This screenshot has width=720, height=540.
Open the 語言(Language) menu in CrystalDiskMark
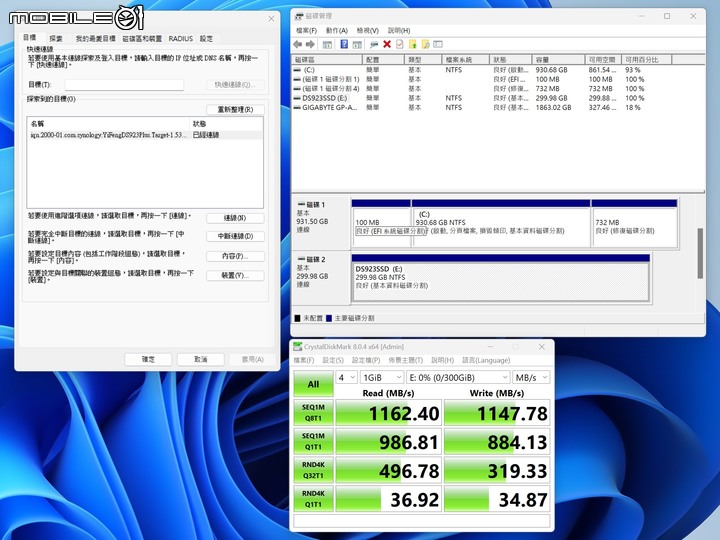[486, 360]
